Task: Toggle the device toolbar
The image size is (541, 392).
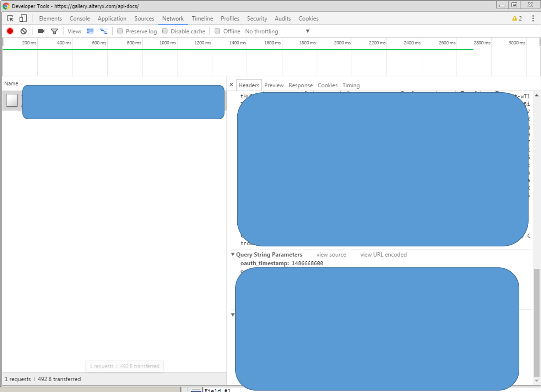Action: (x=23, y=18)
